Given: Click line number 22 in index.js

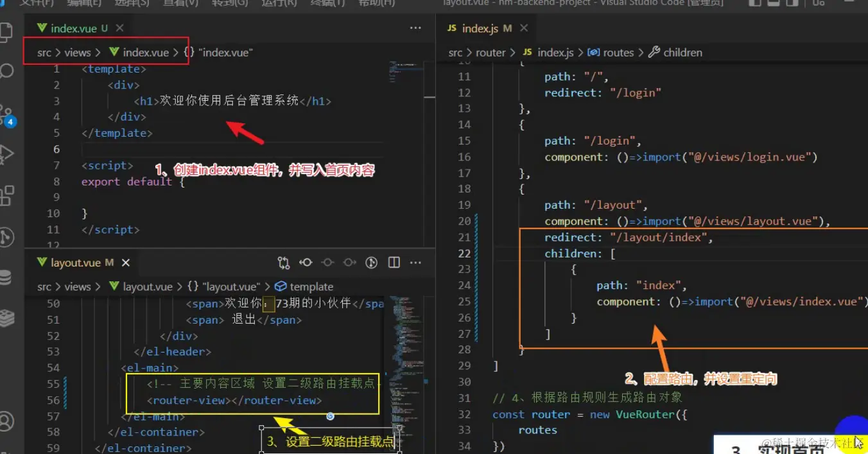Looking at the screenshot, I should pos(464,253).
